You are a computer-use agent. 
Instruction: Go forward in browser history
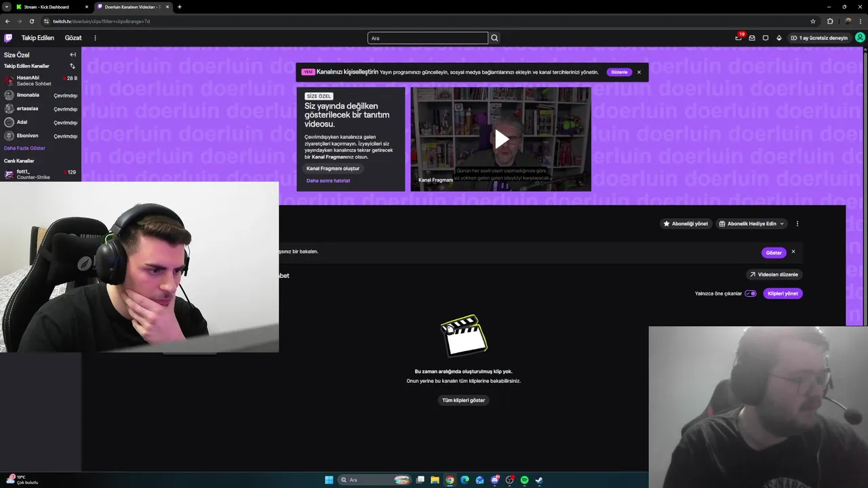[19, 21]
